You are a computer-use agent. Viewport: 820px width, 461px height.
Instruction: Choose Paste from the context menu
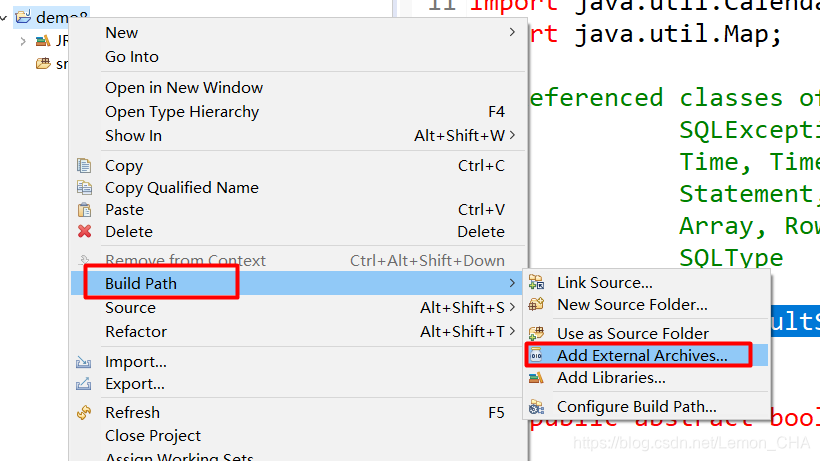point(298,210)
